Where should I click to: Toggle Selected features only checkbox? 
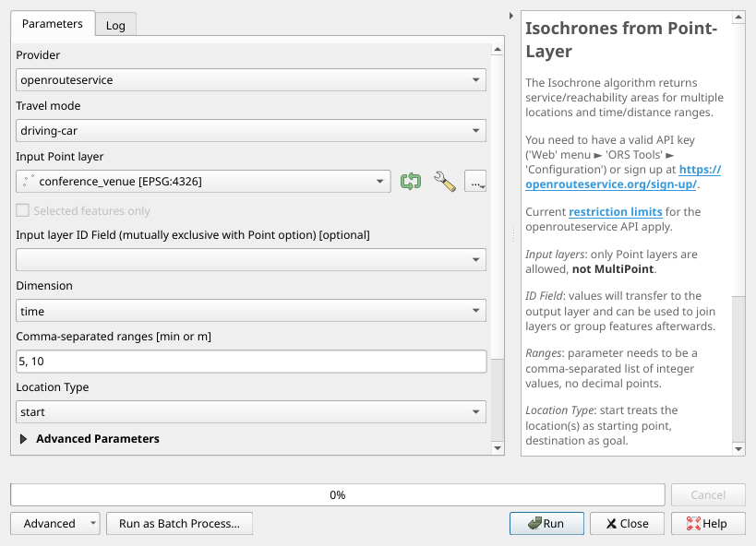[x=23, y=211]
